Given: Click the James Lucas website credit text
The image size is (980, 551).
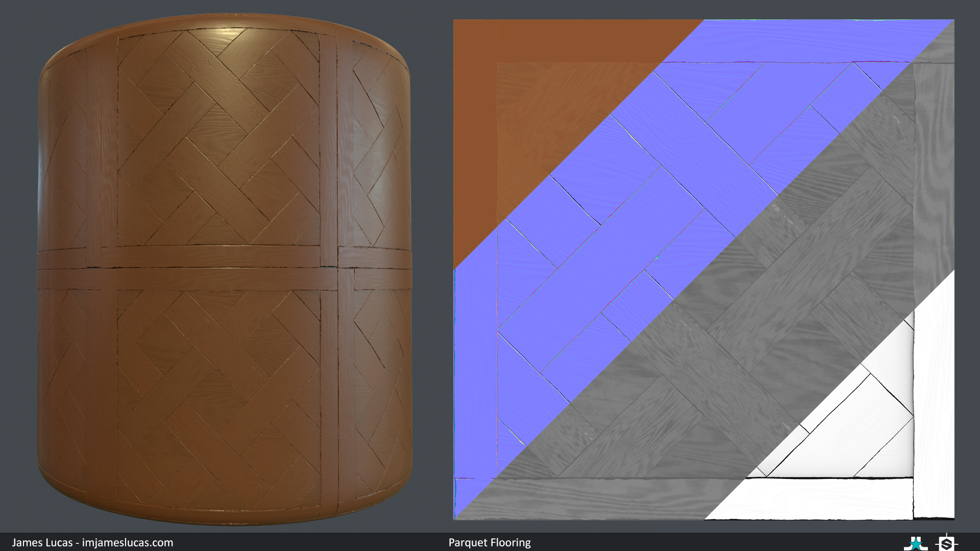Looking at the screenshot, I should coord(92,542).
